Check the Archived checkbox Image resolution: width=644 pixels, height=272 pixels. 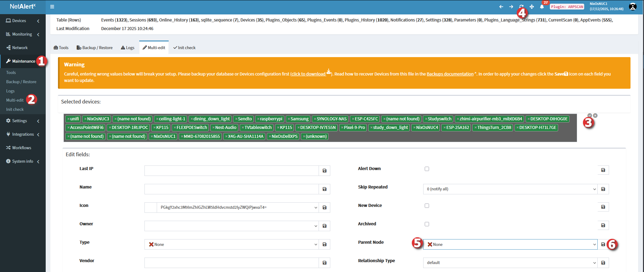click(427, 224)
